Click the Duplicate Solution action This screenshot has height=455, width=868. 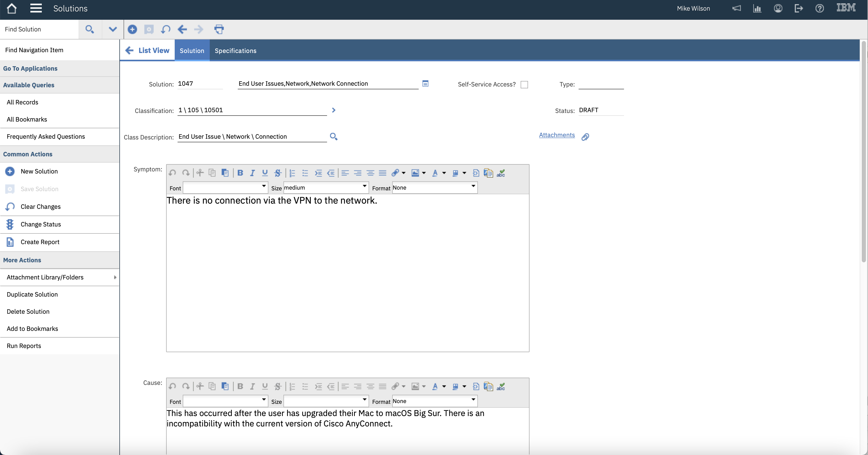click(32, 294)
